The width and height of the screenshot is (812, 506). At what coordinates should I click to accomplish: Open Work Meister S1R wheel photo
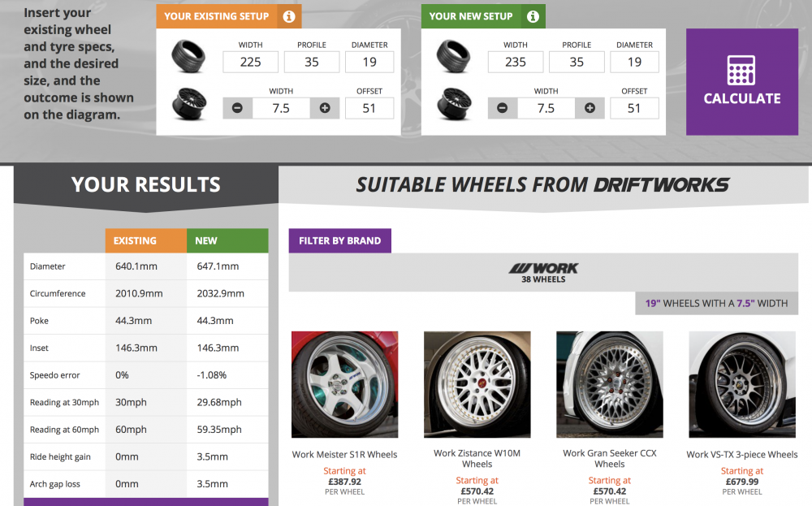pyautogui.click(x=345, y=384)
